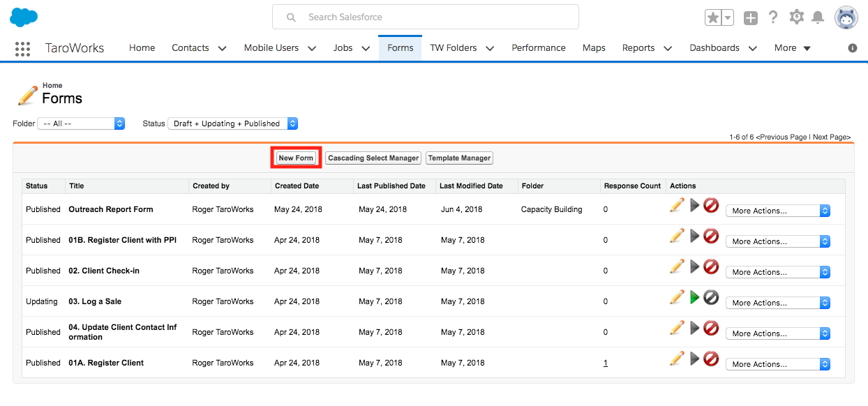Switch to the Forms tab

click(401, 48)
